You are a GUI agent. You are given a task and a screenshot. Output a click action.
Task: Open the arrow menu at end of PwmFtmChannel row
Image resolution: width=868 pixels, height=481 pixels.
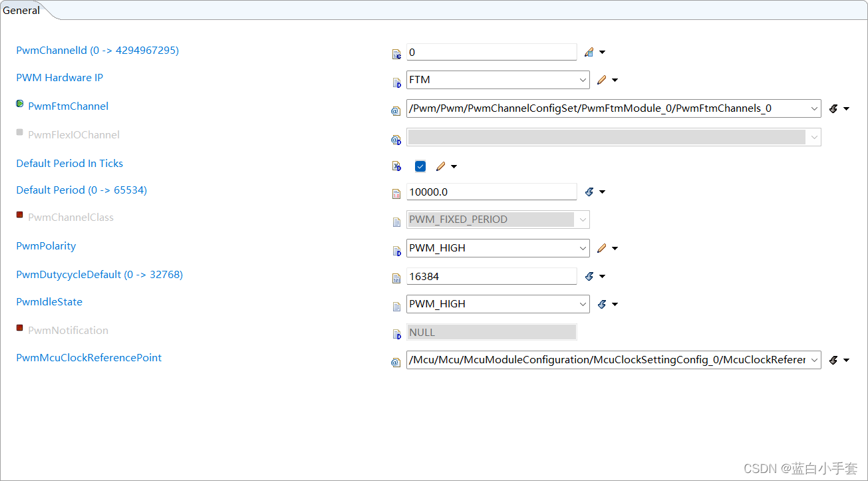846,108
